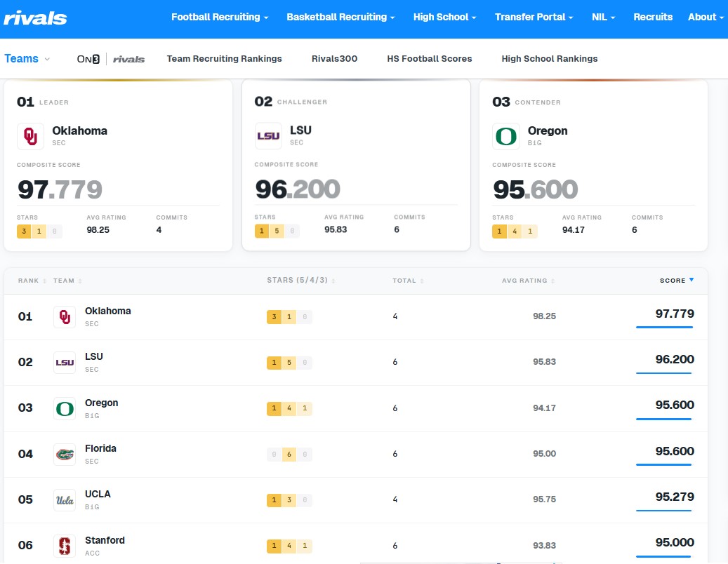Click Florida's 0/6/0 star badges in table

[289, 454]
